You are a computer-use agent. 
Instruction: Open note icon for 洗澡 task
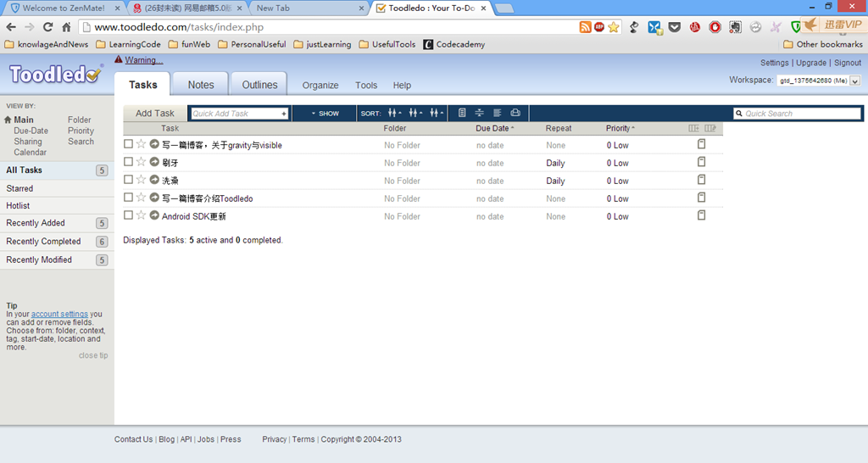point(701,180)
